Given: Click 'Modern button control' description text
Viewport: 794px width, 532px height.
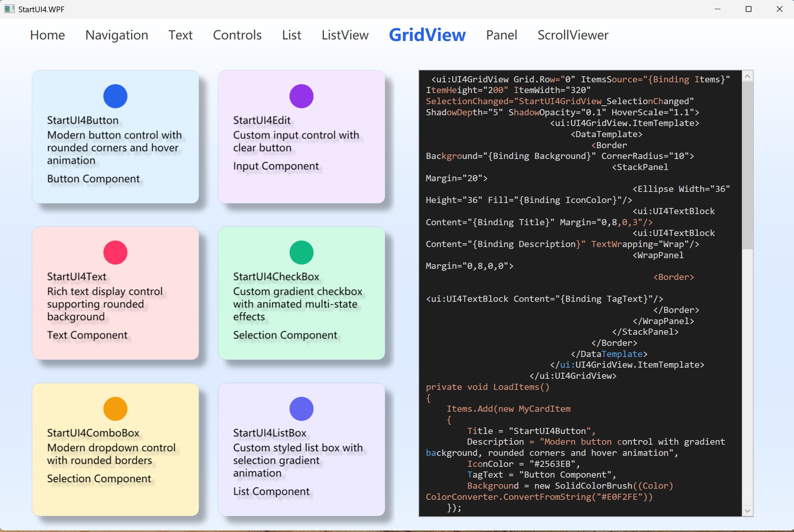Looking at the screenshot, I should coord(114,148).
